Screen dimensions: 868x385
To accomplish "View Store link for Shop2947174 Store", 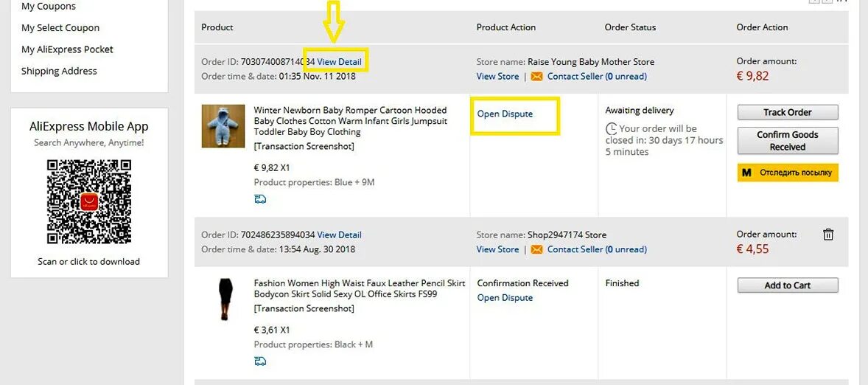I will (497, 249).
